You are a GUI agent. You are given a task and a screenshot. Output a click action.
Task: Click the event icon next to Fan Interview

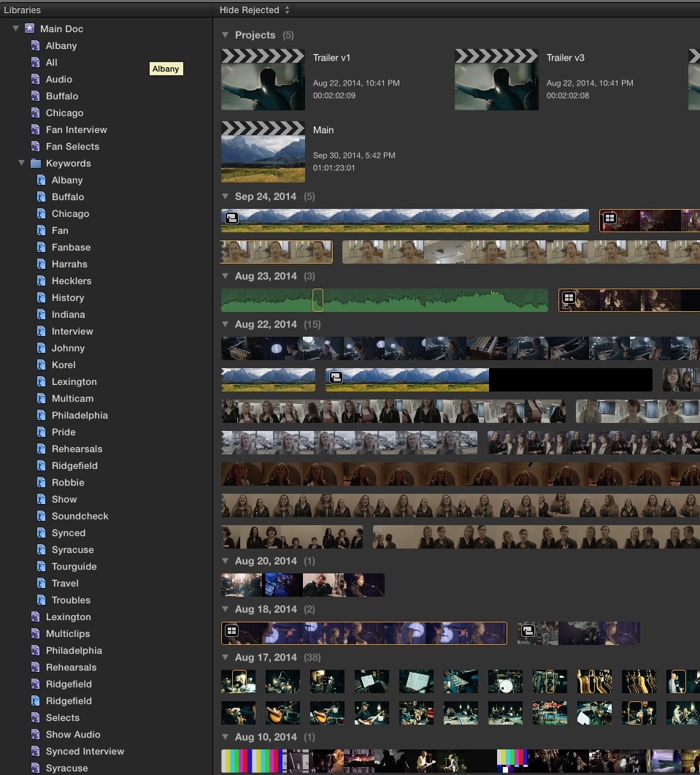[36, 129]
